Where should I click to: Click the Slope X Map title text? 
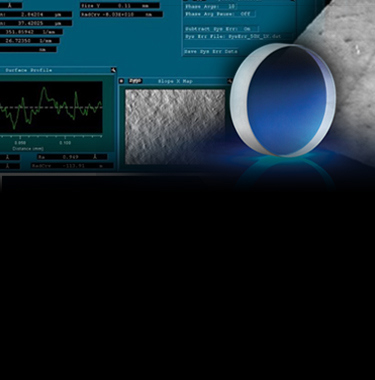(x=175, y=81)
